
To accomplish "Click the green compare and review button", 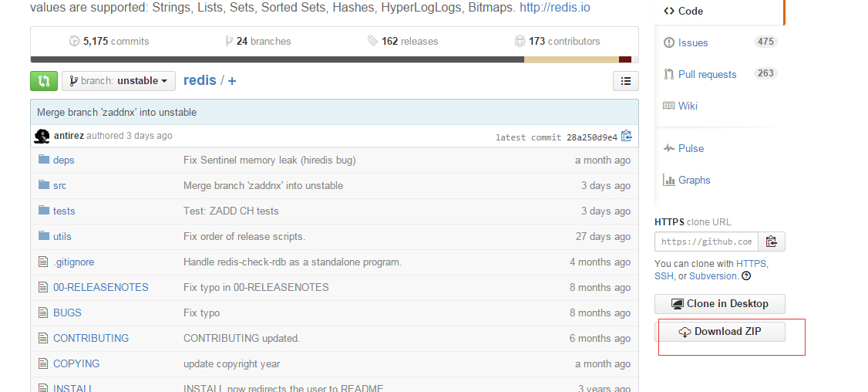I will pos(44,81).
